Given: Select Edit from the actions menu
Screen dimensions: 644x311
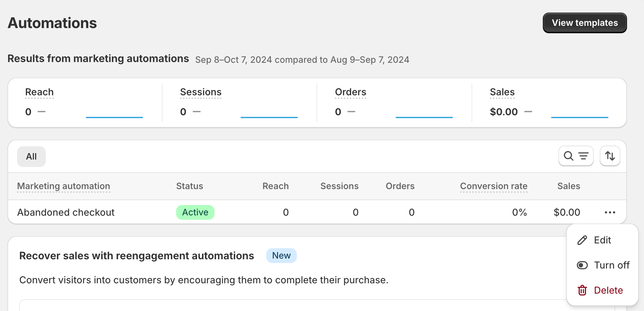Looking at the screenshot, I should pos(602,240).
